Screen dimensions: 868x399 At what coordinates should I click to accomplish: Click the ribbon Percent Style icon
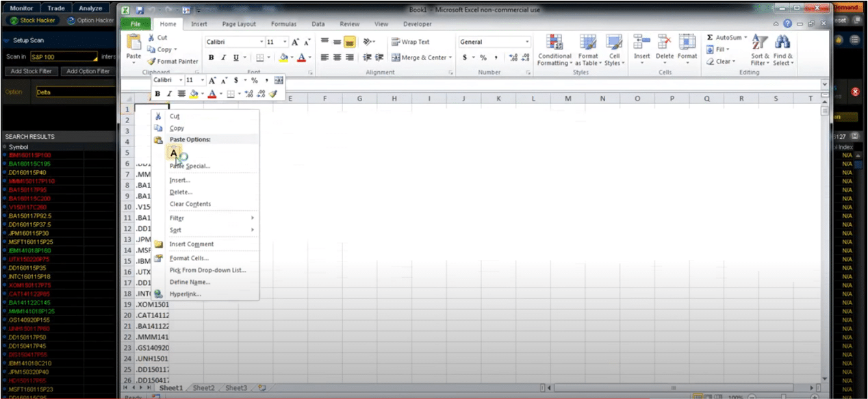pyautogui.click(x=483, y=57)
